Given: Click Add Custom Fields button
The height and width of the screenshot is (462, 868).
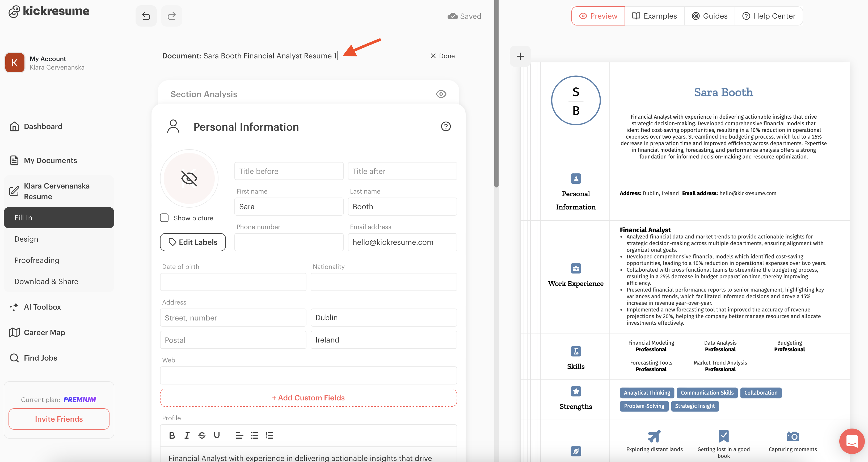Looking at the screenshot, I should tap(308, 398).
